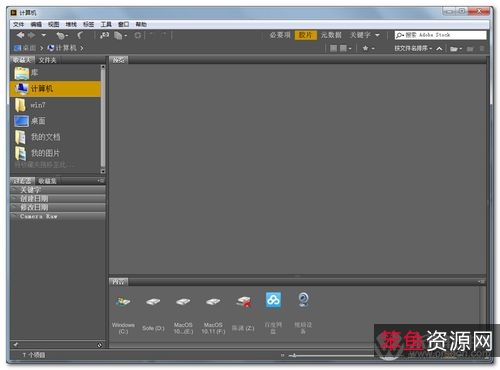Switch to the 收藏夹 panel tab
500x370 pixels.
[x=22, y=60]
